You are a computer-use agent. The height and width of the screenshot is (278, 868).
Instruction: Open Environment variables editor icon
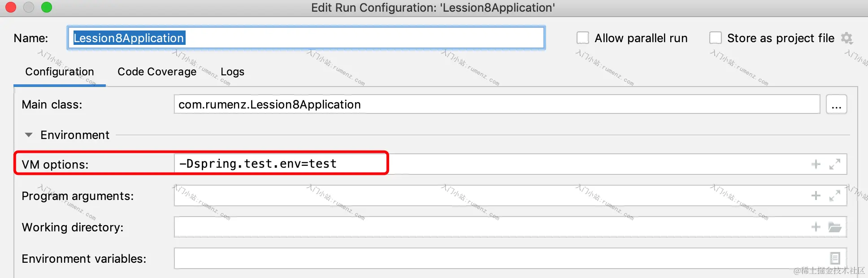(x=835, y=258)
